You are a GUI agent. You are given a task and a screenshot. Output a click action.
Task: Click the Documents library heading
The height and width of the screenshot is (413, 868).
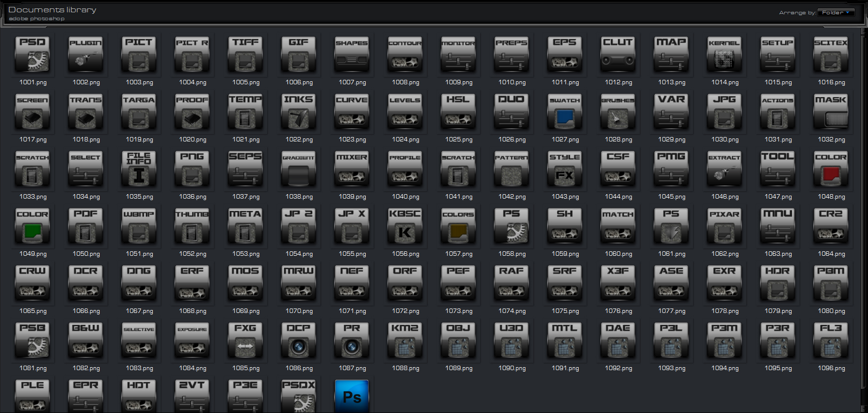pos(52,9)
